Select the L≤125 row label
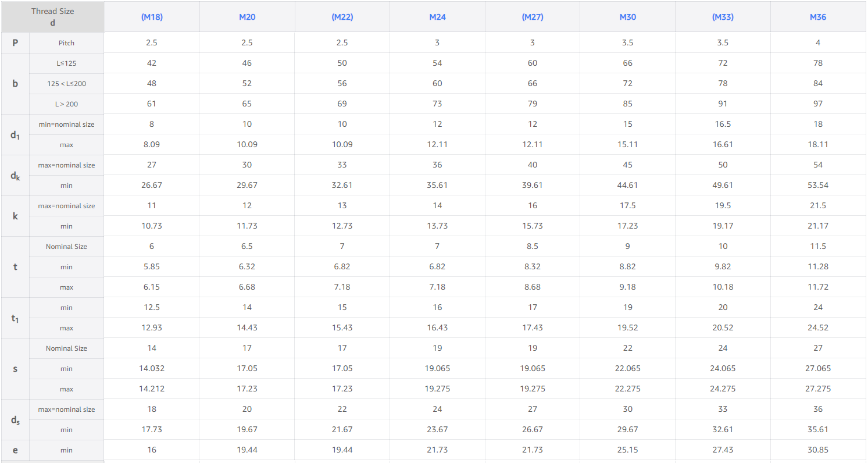 point(66,63)
